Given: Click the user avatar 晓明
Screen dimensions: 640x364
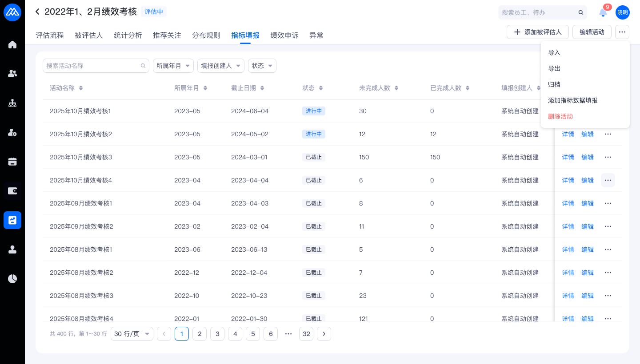Looking at the screenshot, I should pos(622,12).
